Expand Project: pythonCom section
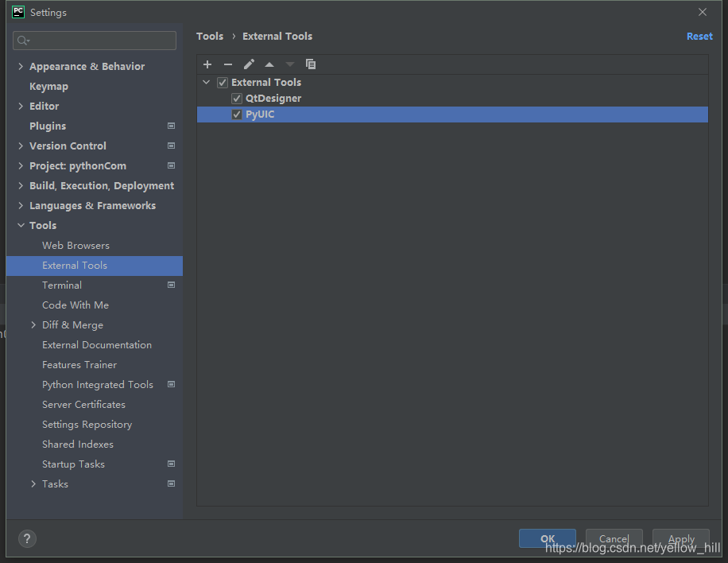 pos(21,166)
